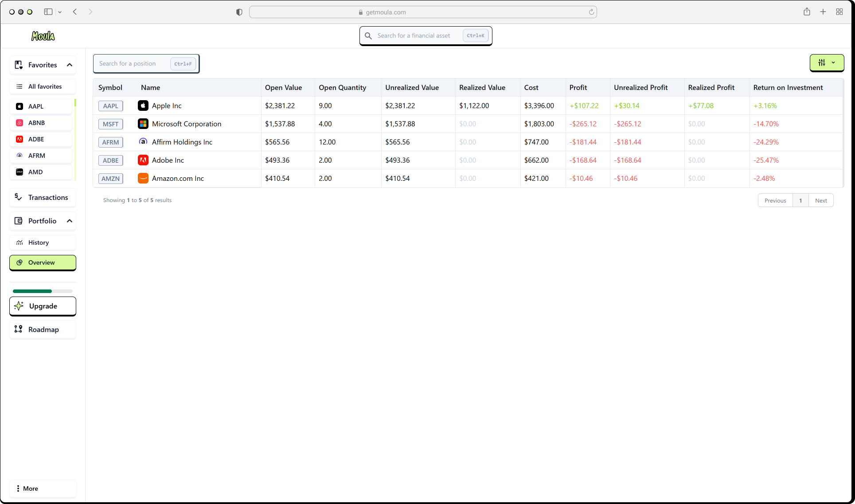Focus the Search for a financial asset field
This screenshot has height=504, width=855.
(x=426, y=35)
